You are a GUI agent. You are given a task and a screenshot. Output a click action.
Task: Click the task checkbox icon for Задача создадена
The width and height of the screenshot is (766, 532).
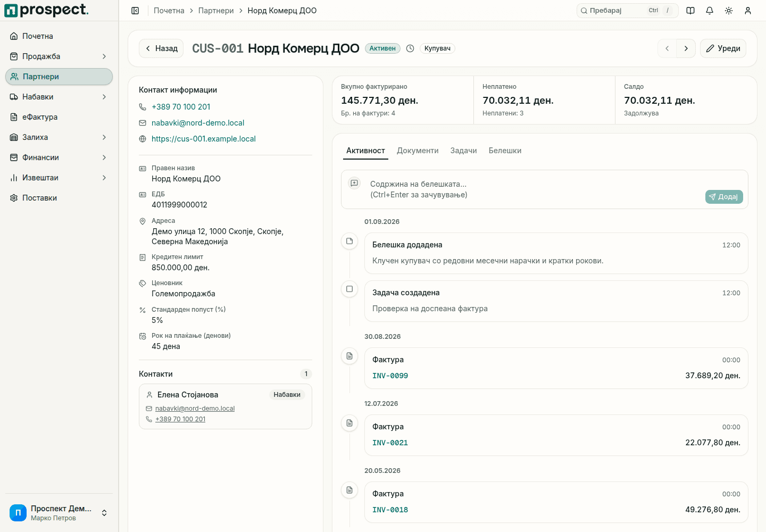tap(349, 289)
